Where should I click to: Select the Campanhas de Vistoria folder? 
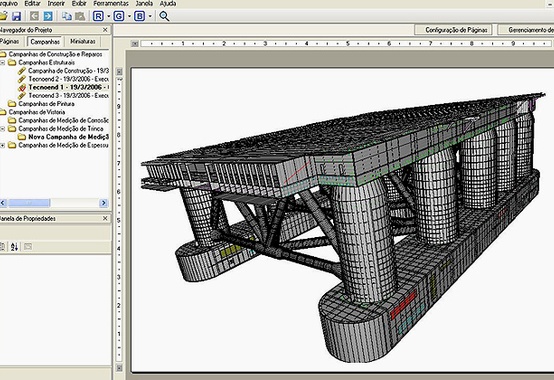(x=37, y=112)
